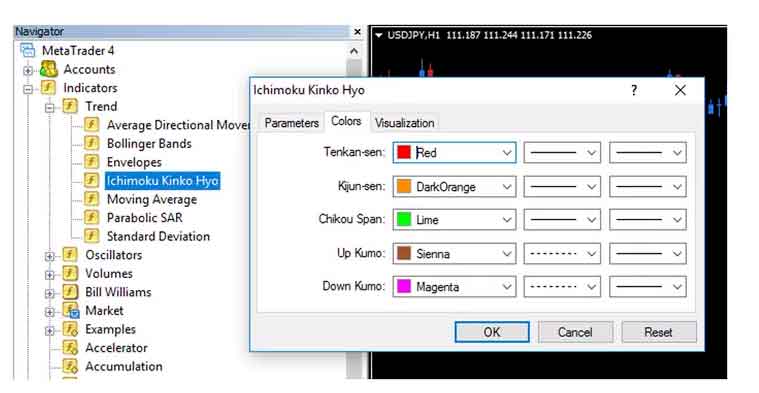Click the Examples folder icon
This screenshot has height=393, width=759.
tap(70, 329)
